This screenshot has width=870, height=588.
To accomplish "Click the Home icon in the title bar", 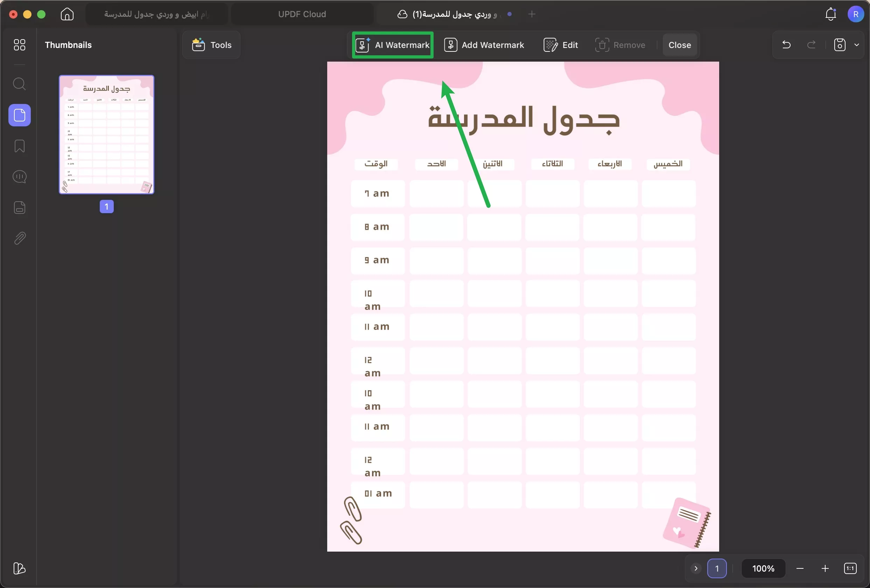I will click(66, 14).
